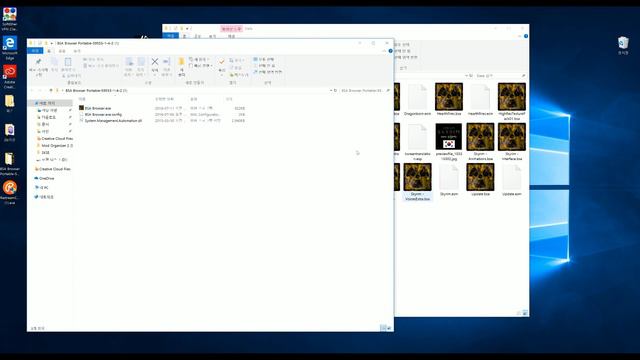Click the blue File tab in front window
This screenshot has height=360, width=640.
click(x=35, y=51)
